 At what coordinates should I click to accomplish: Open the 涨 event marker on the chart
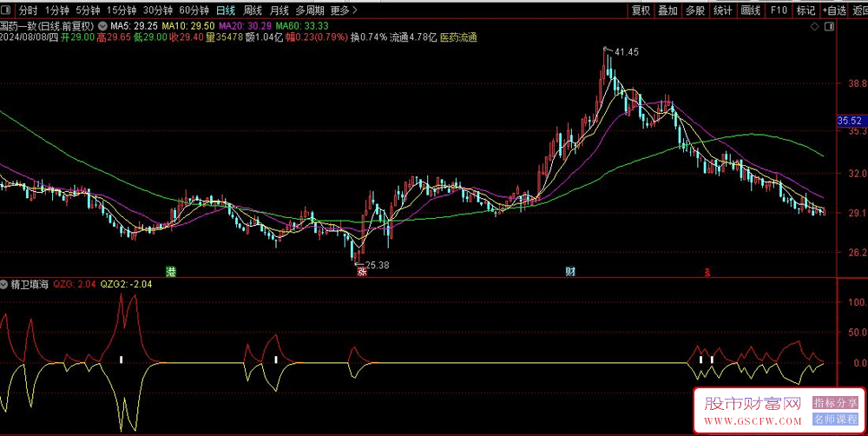pyautogui.click(x=362, y=272)
